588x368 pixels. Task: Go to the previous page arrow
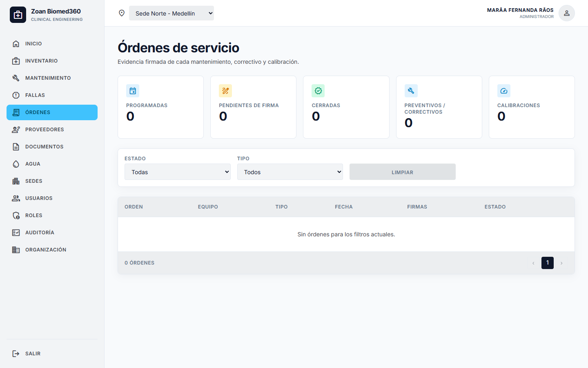(533, 263)
